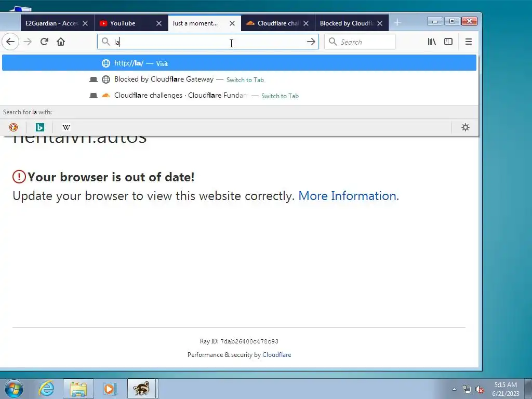Click the Go arrow in address bar
Viewport: 532px width, 399px height.
(x=311, y=42)
